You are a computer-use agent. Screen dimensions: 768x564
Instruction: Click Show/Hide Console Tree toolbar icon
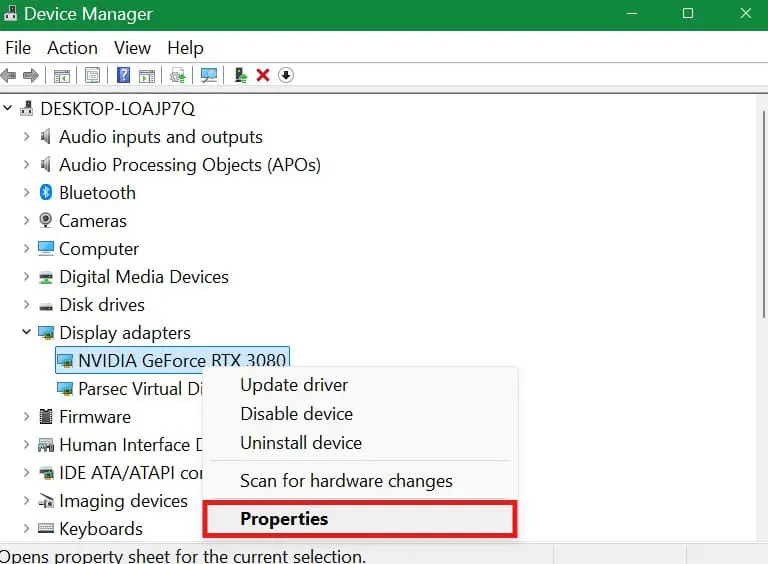tap(62, 76)
